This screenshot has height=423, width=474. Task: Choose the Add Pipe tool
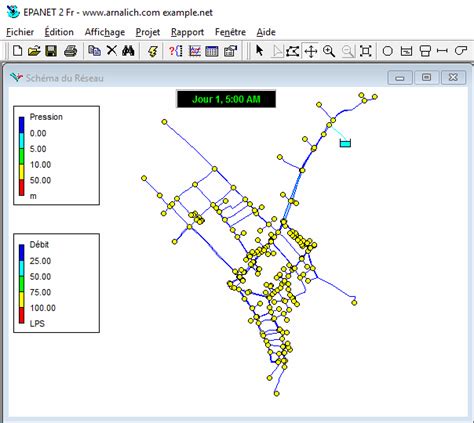[442, 51]
